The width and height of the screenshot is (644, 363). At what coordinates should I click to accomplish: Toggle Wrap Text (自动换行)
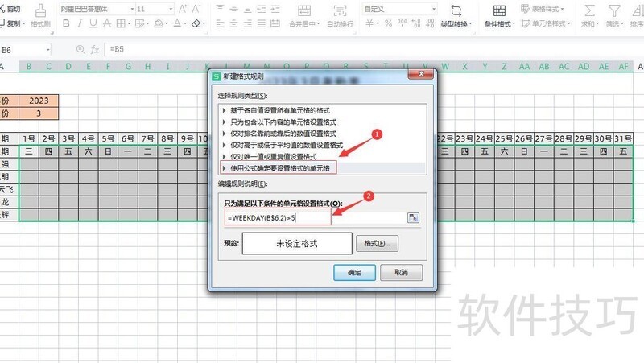(x=340, y=16)
